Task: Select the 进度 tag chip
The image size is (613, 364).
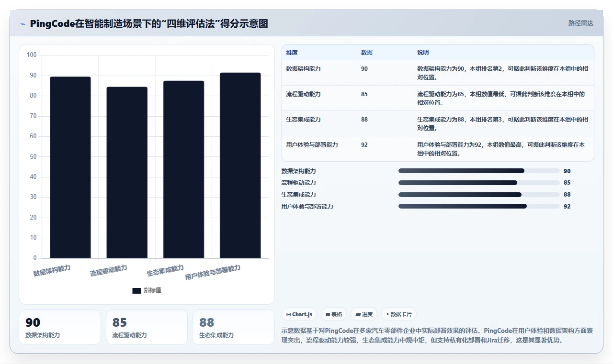Action: point(364,314)
